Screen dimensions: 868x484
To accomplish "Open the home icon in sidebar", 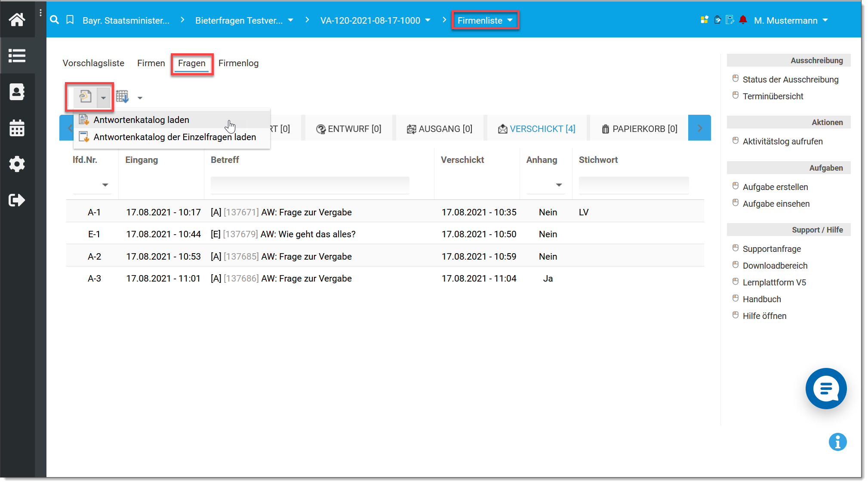I will click(x=17, y=20).
